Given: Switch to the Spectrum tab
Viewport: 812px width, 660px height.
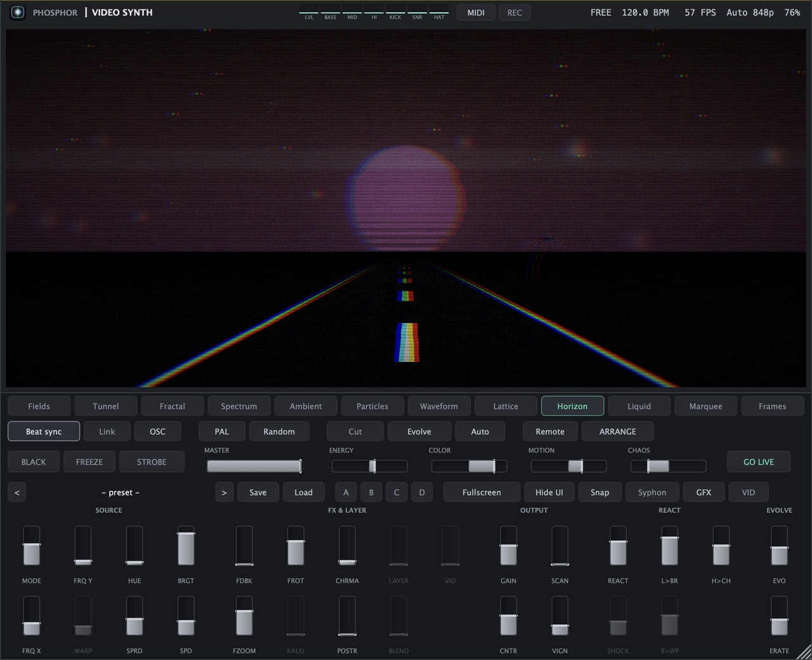Looking at the screenshot, I should coord(239,406).
